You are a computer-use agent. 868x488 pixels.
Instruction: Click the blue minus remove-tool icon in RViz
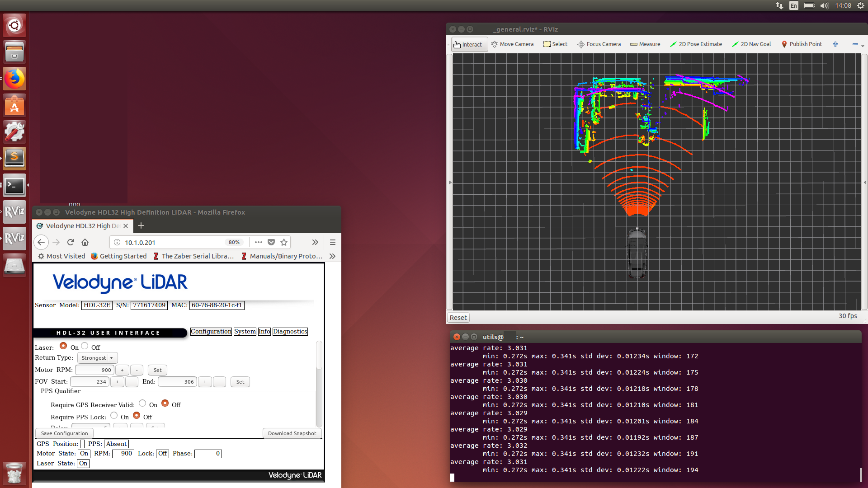[855, 44]
